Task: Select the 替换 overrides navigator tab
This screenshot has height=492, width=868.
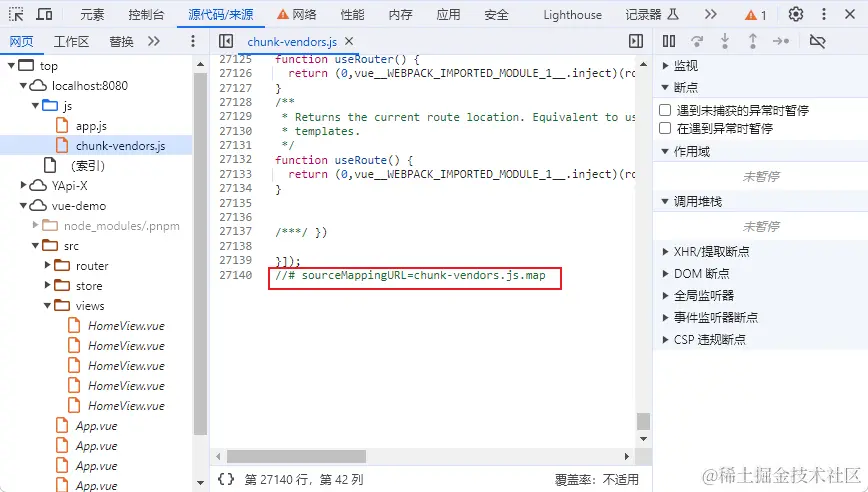Action: click(121, 41)
